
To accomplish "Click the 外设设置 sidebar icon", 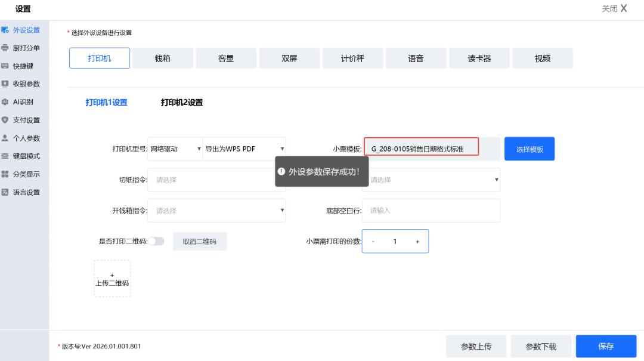I will (5, 30).
